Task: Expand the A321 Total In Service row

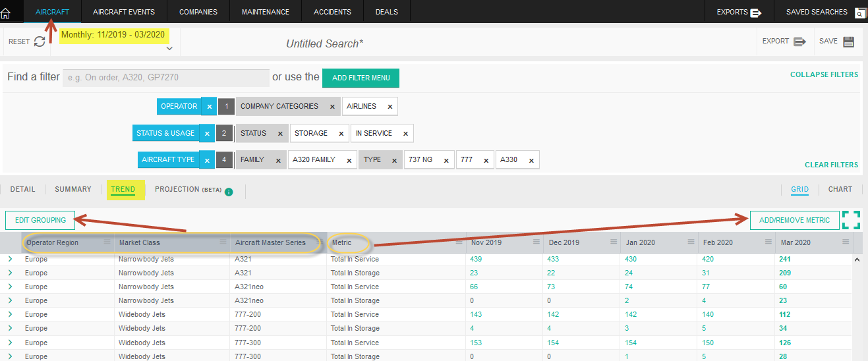Action: click(x=10, y=259)
